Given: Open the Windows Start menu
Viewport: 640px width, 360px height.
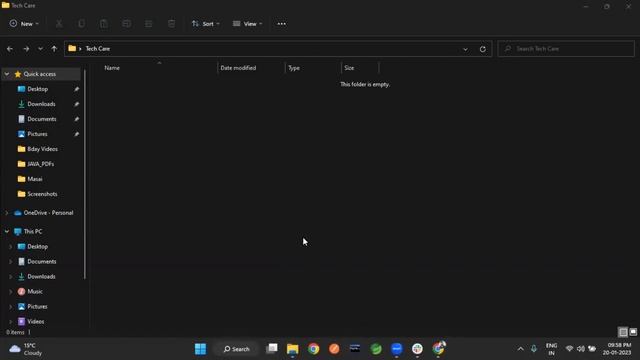Looking at the screenshot, I should point(200,349).
